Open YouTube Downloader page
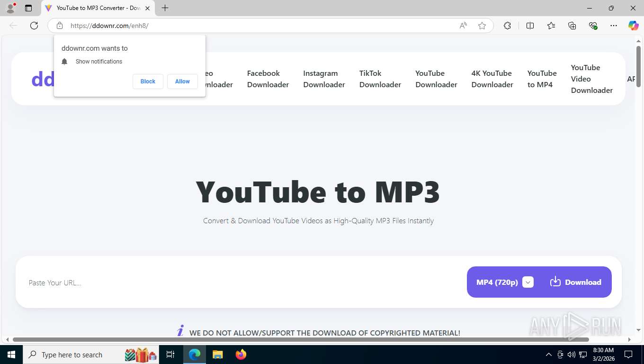This screenshot has height=364, width=644. 436,79
